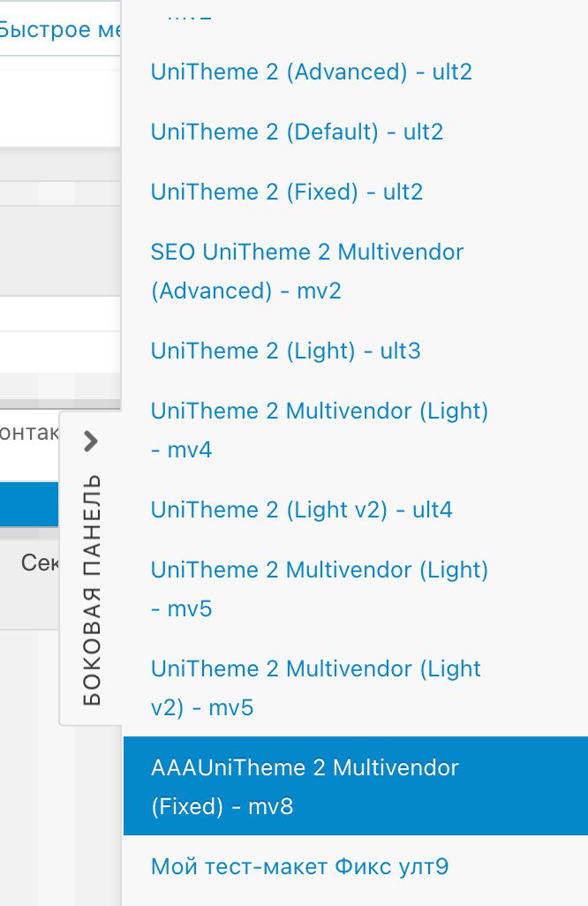Screen dimensions: 588x906
Task: Click empty gray area below Сек tab
Action: point(30,751)
